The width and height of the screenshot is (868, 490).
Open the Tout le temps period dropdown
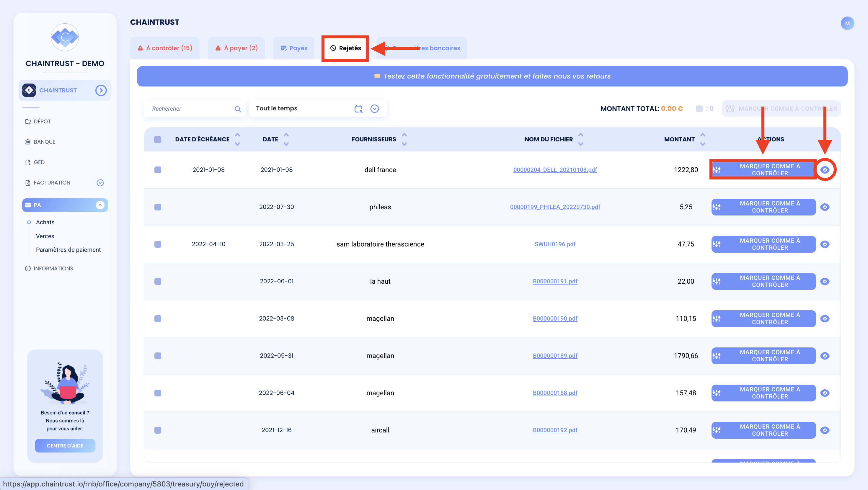[x=374, y=109]
